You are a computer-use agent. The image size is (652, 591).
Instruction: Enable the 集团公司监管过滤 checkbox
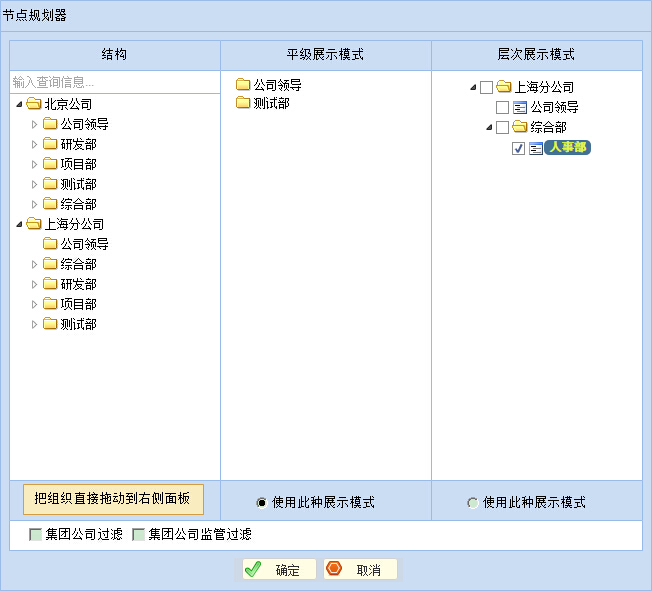[139, 535]
